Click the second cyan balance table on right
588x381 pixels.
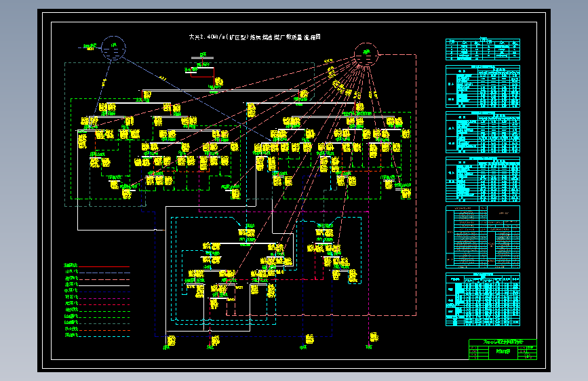(x=483, y=86)
